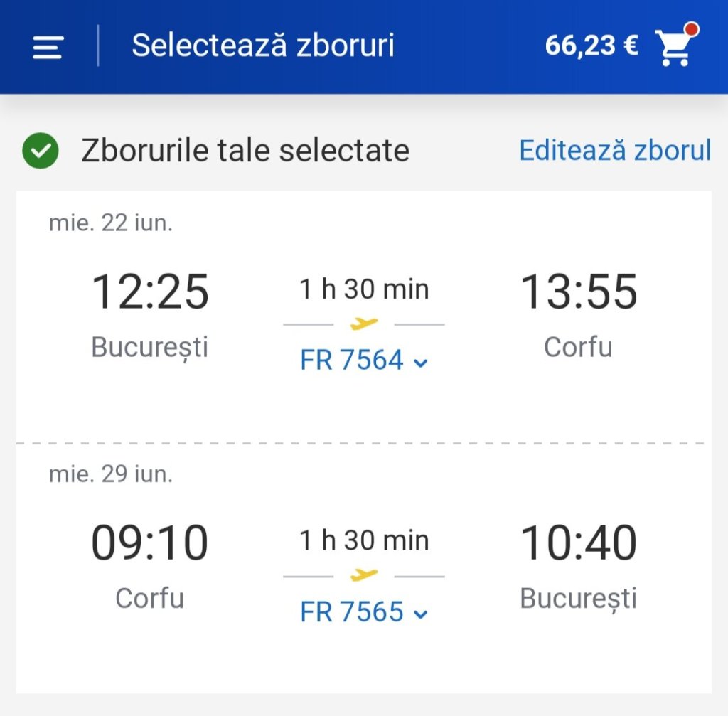The height and width of the screenshot is (716, 728).
Task: Tap the Zborurile tale selectate heading
Action: point(245,151)
